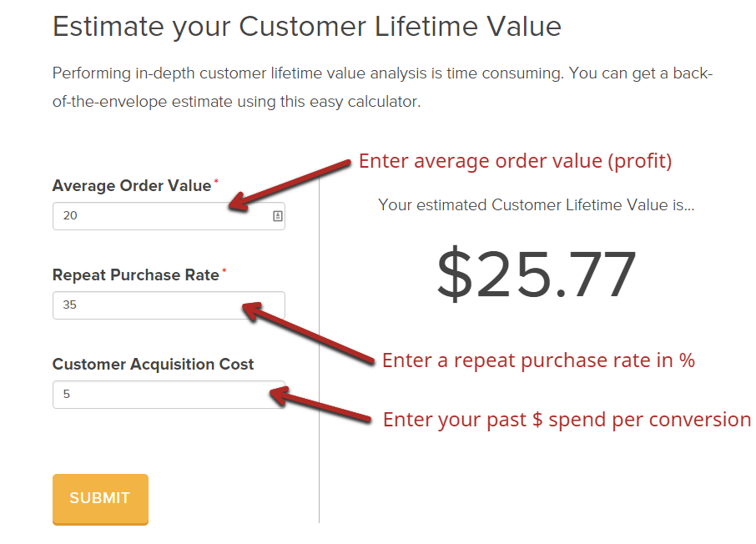Click the red arrow pointing at Repeat Purchase Rate

[308, 333]
